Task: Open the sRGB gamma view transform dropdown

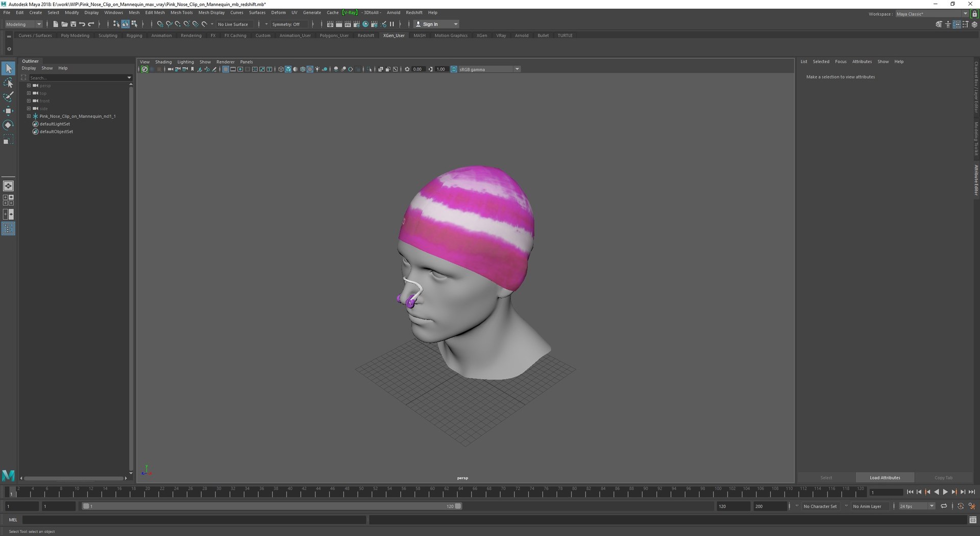Action: [x=489, y=69]
